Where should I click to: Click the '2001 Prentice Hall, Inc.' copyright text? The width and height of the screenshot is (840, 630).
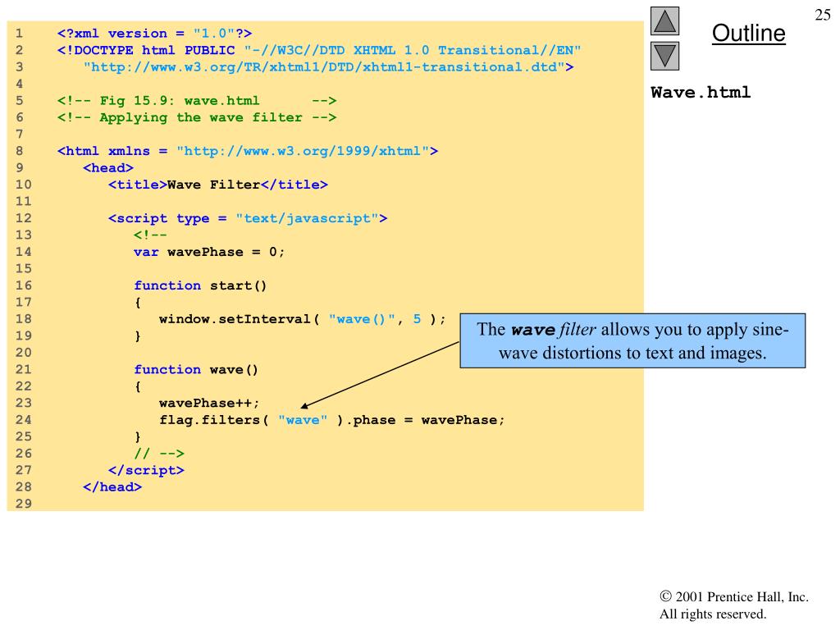[734, 597]
